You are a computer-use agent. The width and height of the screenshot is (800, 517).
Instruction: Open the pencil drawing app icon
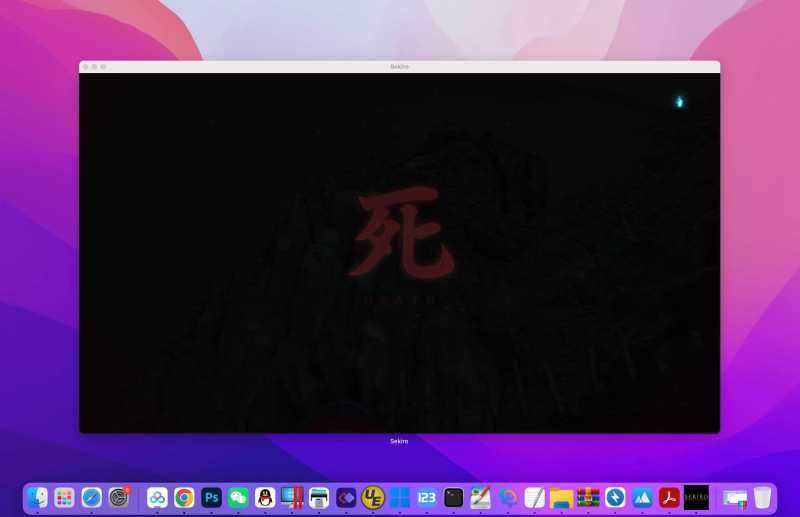click(x=481, y=498)
